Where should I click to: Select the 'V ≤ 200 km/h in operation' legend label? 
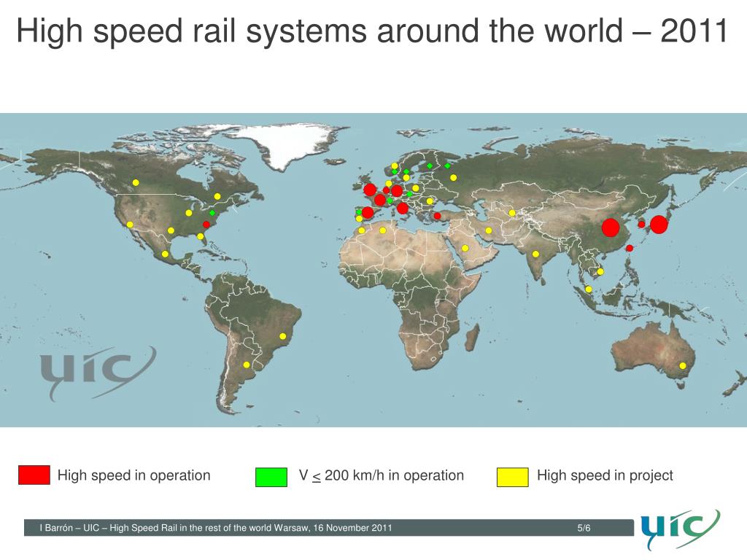pyautogui.click(x=381, y=475)
